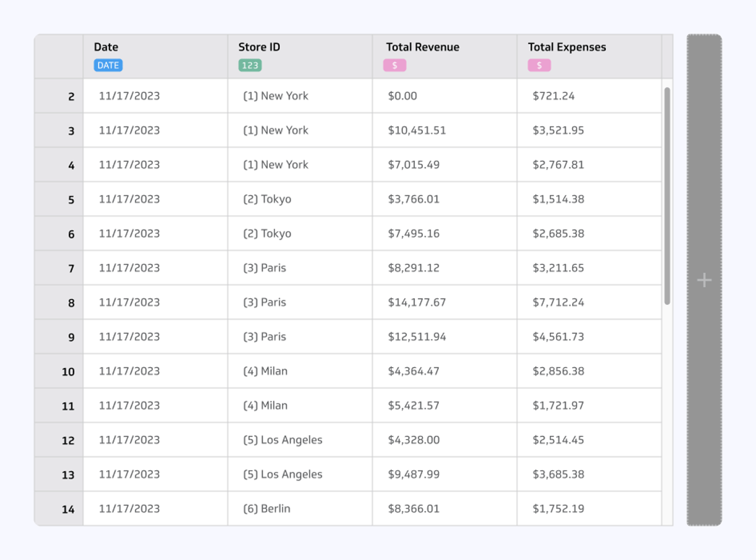Screen dimensions: 756x560
Task: Click the $4,364.47 revenue cell
Action: (x=445, y=371)
